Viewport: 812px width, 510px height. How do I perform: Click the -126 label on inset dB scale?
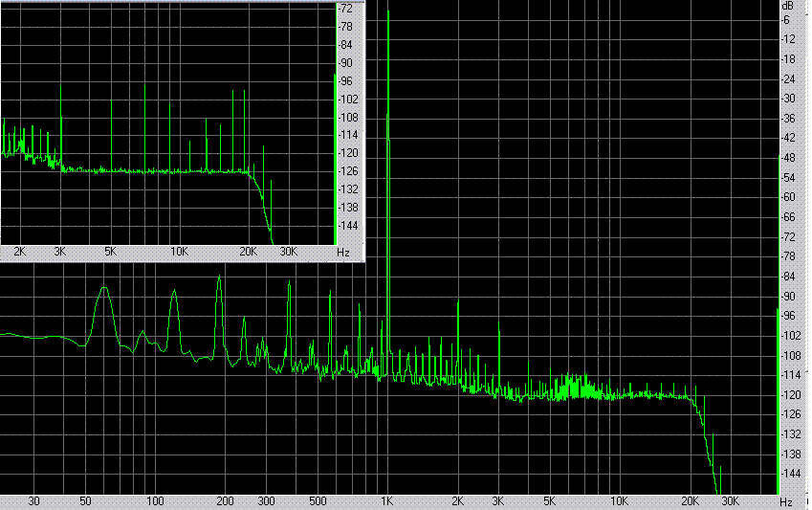click(x=348, y=171)
